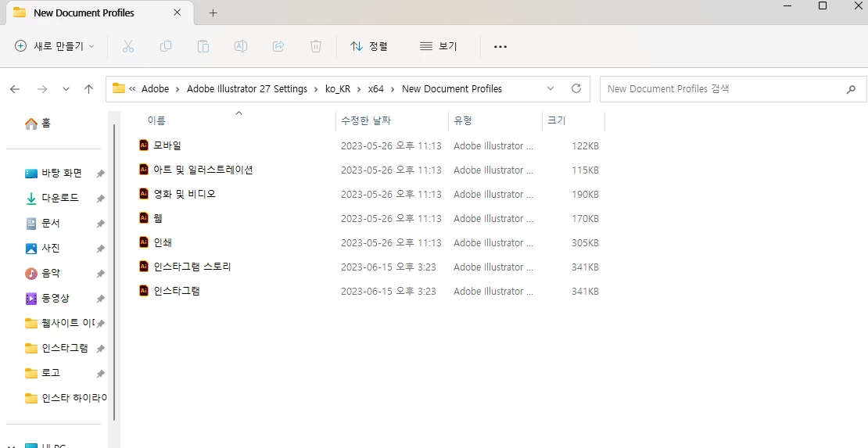Image resolution: width=868 pixels, height=448 pixels.
Task: Expand chevron after Adobe in path
Action: click(178, 89)
